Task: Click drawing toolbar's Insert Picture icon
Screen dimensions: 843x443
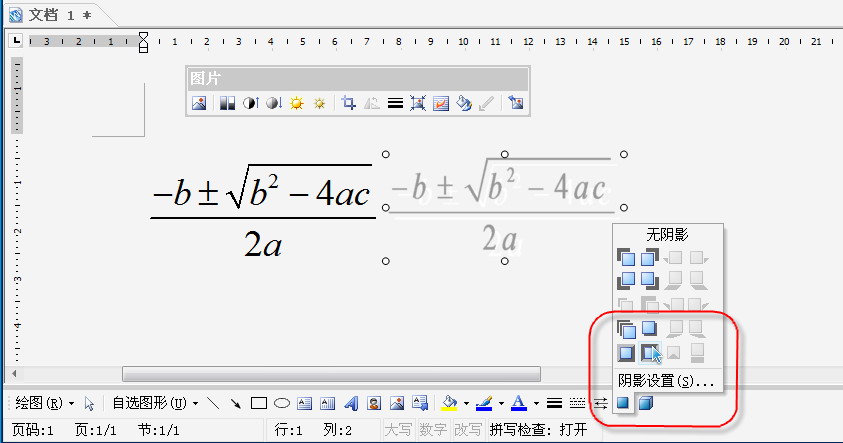Action: tap(397, 403)
